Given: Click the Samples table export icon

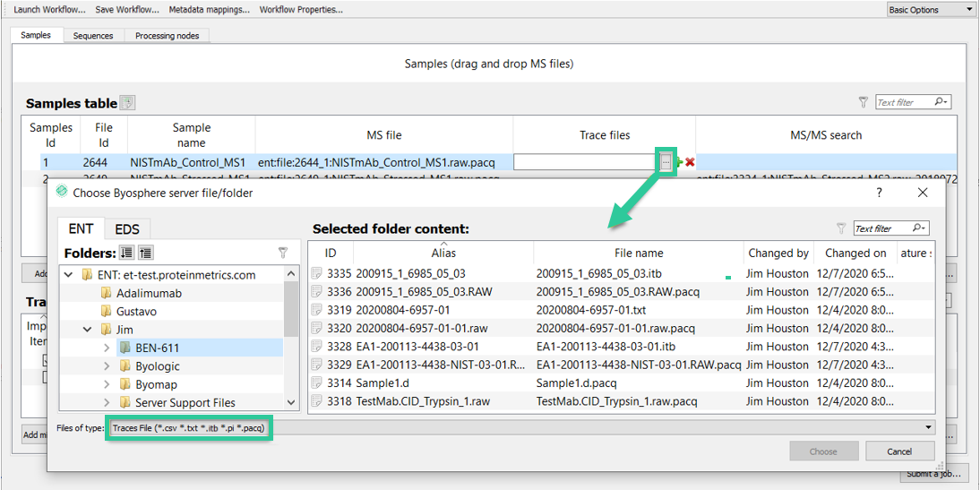Looking at the screenshot, I should [127, 102].
